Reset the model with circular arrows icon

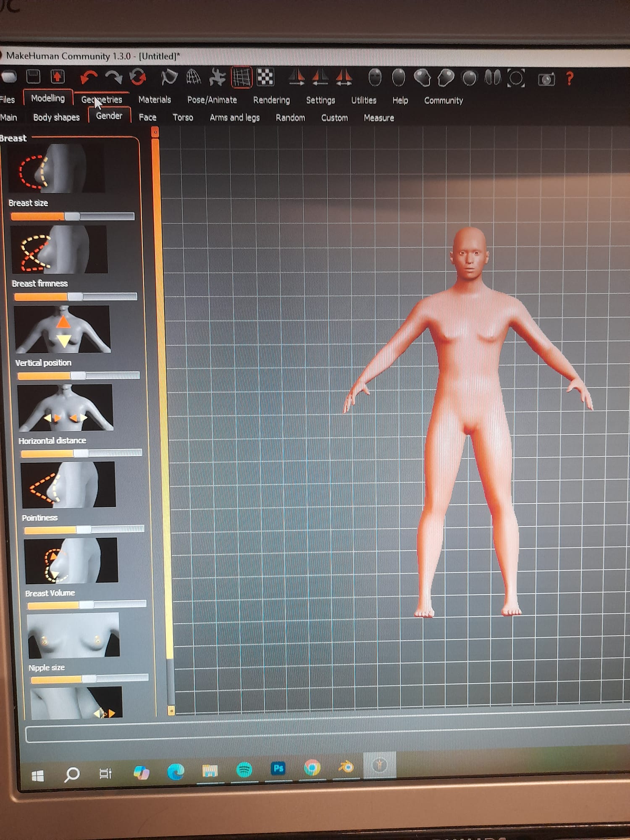point(138,77)
